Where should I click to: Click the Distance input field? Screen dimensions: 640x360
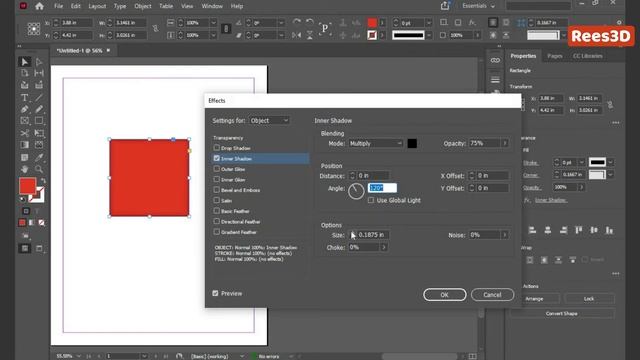click(372, 176)
